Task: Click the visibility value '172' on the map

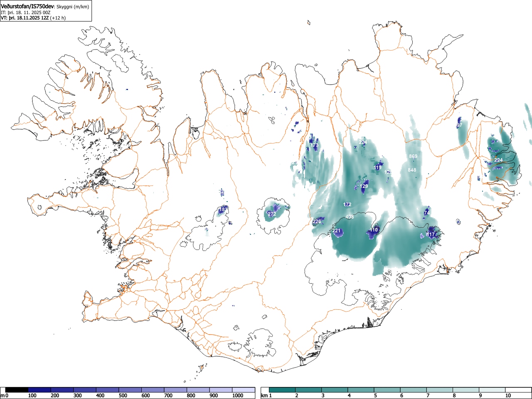Action: pyautogui.click(x=347, y=204)
